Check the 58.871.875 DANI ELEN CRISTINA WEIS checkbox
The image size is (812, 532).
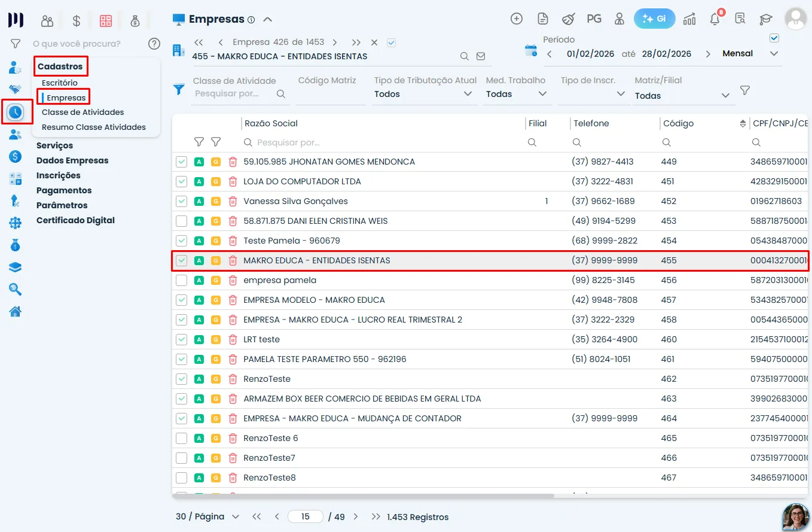point(182,221)
